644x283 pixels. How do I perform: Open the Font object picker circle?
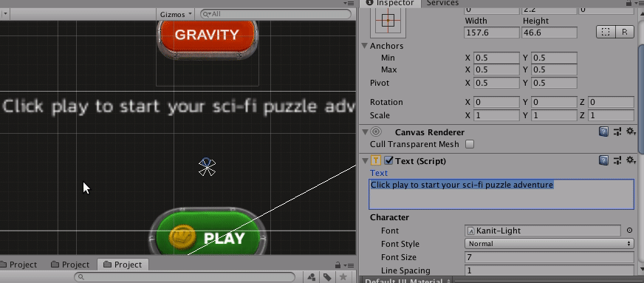[x=629, y=231]
